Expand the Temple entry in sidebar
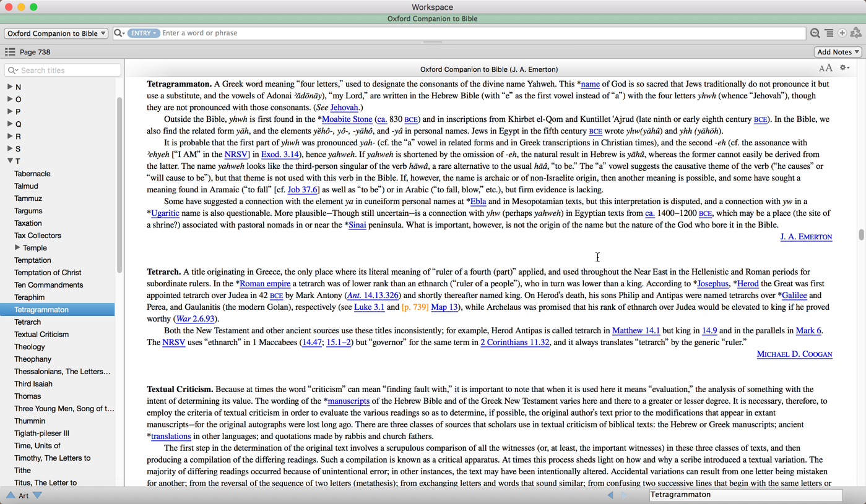The width and height of the screenshot is (866, 504). tap(17, 247)
